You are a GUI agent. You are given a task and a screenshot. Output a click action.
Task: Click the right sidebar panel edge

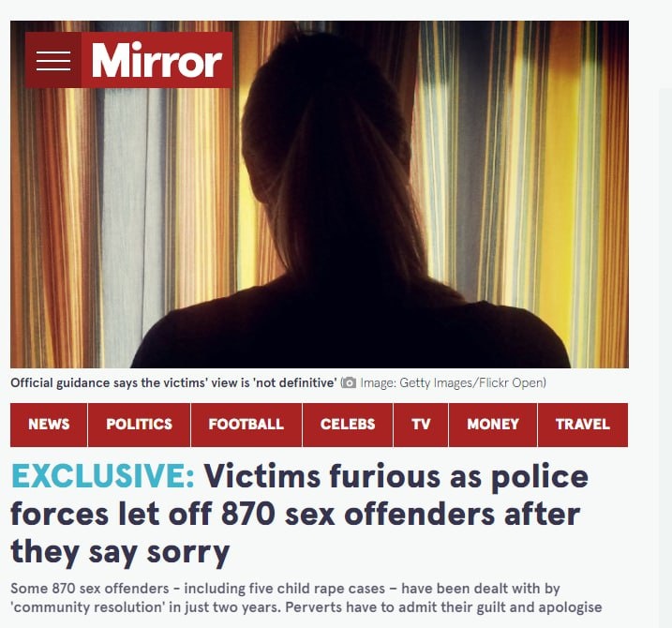coord(665,356)
